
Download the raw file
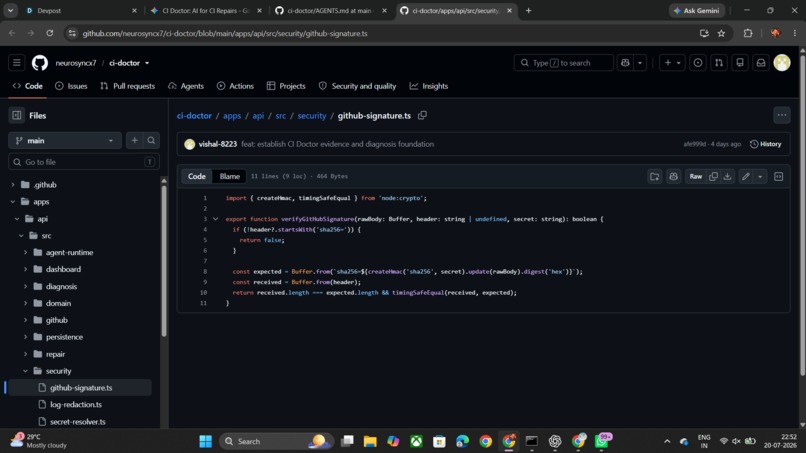(x=727, y=176)
